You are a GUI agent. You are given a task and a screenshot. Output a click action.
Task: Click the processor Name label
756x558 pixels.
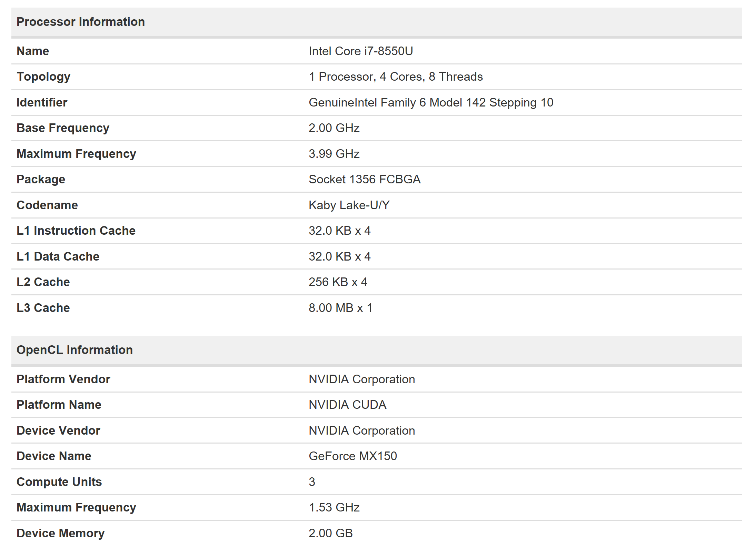[33, 51]
